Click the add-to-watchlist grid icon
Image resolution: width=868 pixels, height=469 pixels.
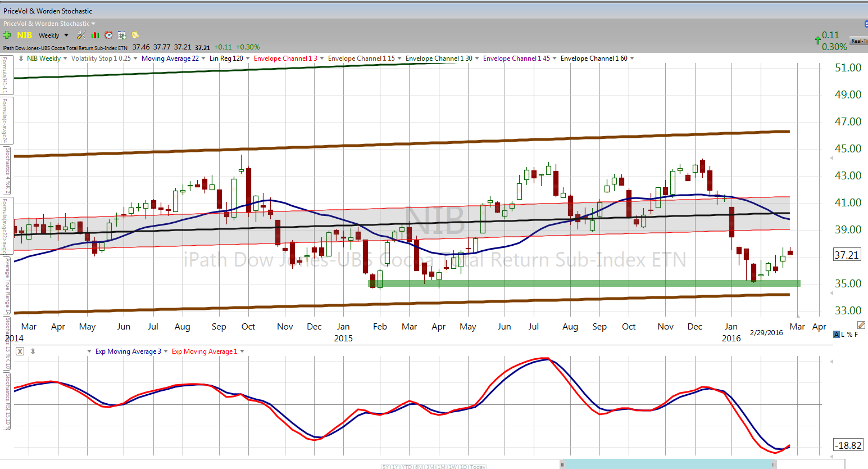tap(122, 35)
